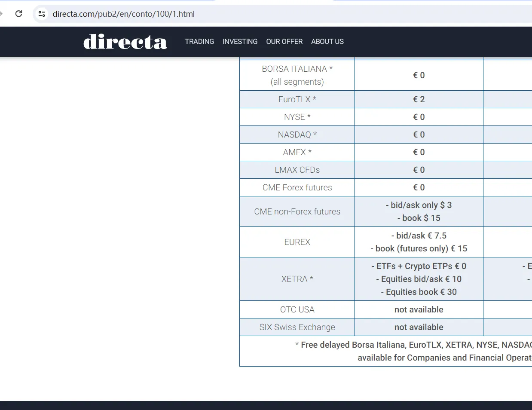
Task: Click the OTC USA cell
Action: 297,309
